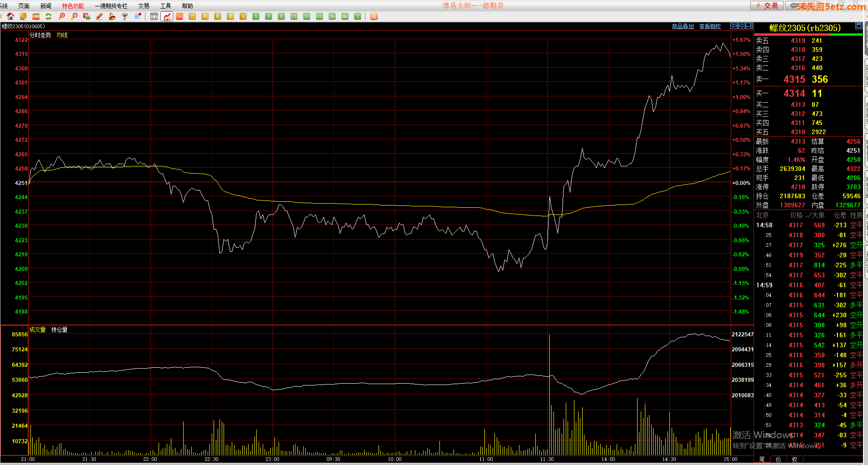Click the red home icon in toolbar
This screenshot has height=465, width=868.
[x=10, y=16]
